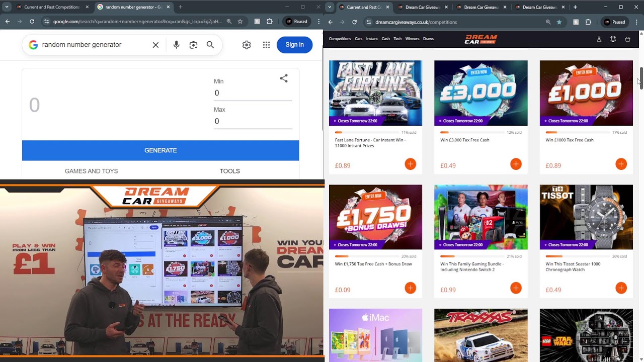This screenshot has height=362, width=644.
Task: Open the iMac competition image
Action: pos(375,335)
